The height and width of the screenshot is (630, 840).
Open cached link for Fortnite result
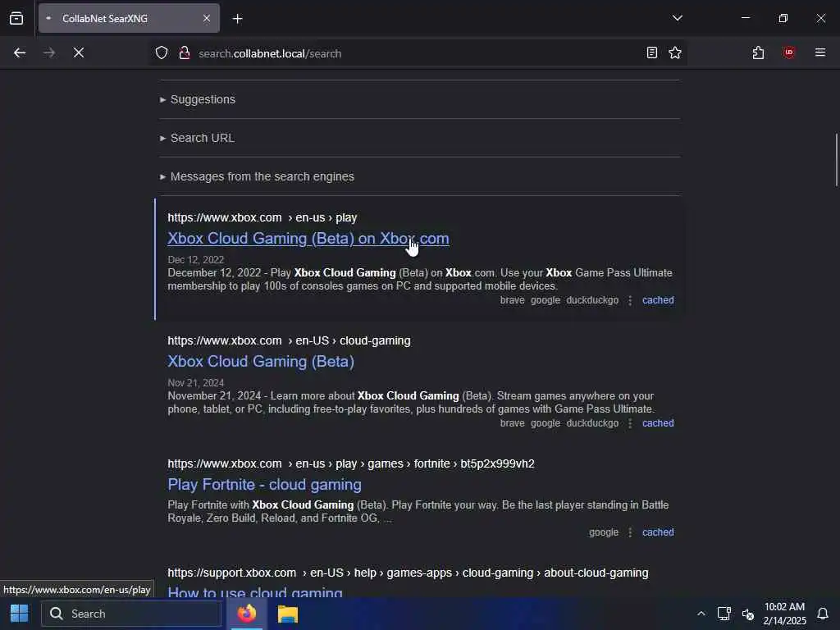pos(658,532)
